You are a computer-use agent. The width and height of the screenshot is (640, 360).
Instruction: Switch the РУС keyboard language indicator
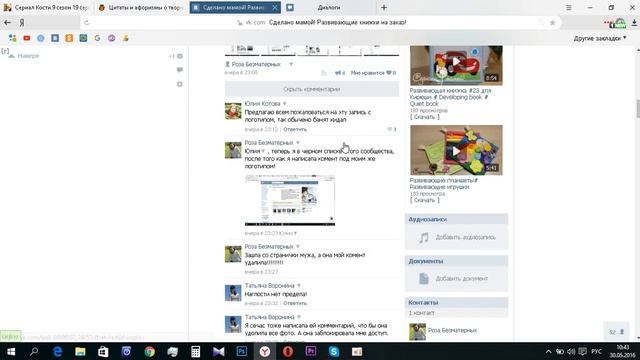[596, 351]
